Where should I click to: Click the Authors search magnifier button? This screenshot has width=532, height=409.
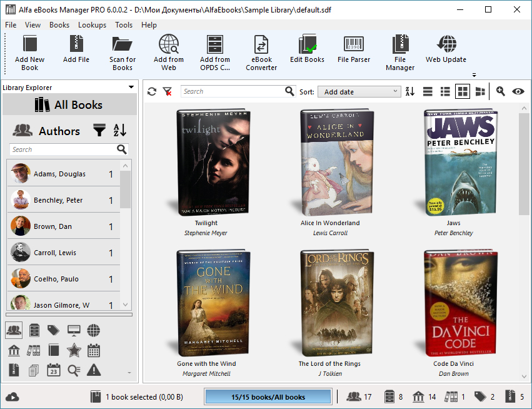[x=121, y=149]
